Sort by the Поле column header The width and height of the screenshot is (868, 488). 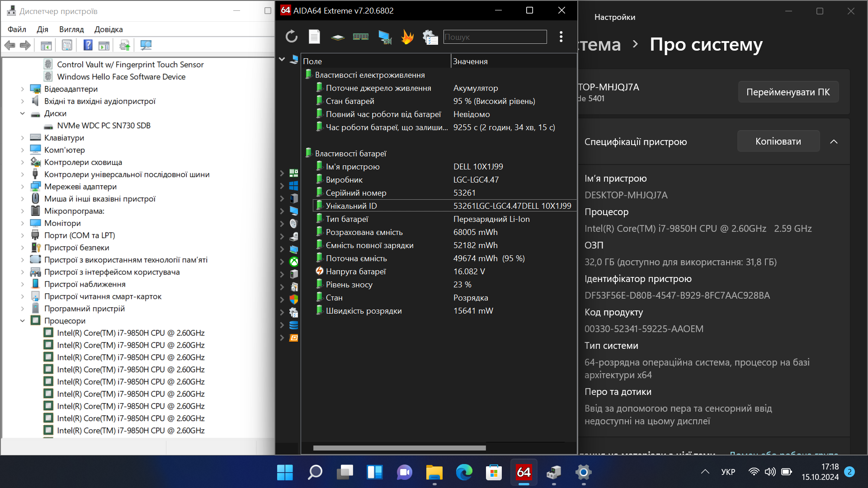tap(376, 61)
